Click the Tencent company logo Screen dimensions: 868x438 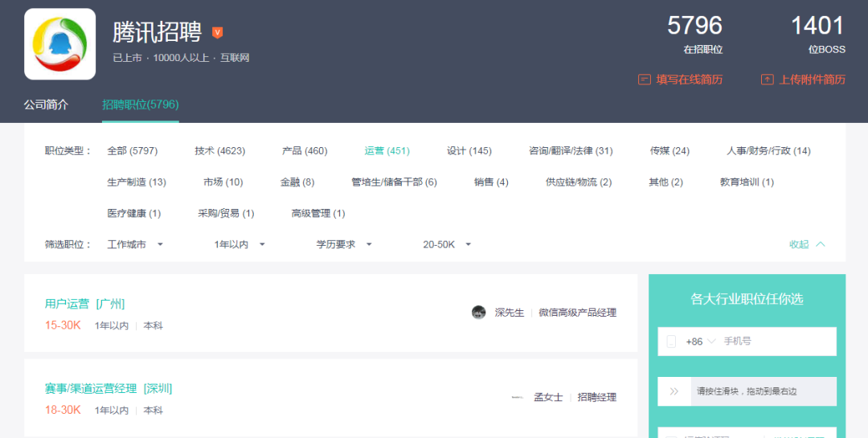click(59, 43)
